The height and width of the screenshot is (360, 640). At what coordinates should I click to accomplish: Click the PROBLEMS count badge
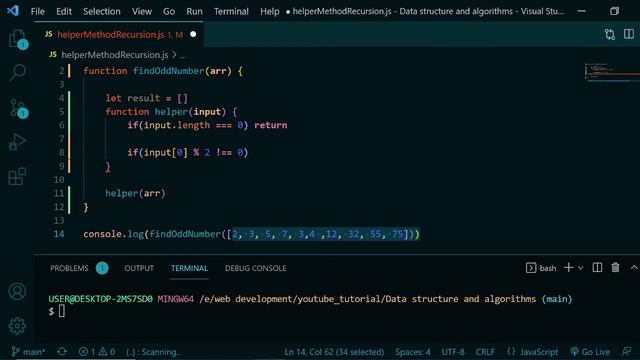tap(102, 268)
